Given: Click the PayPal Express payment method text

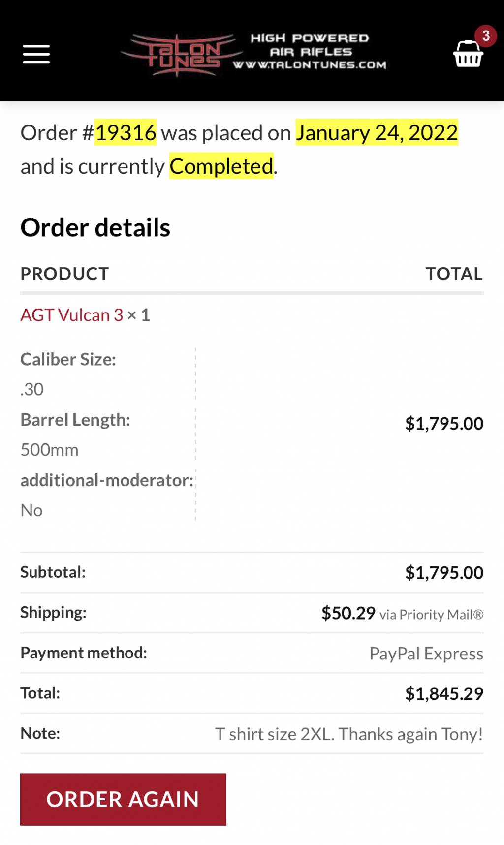Looking at the screenshot, I should tap(426, 654).
